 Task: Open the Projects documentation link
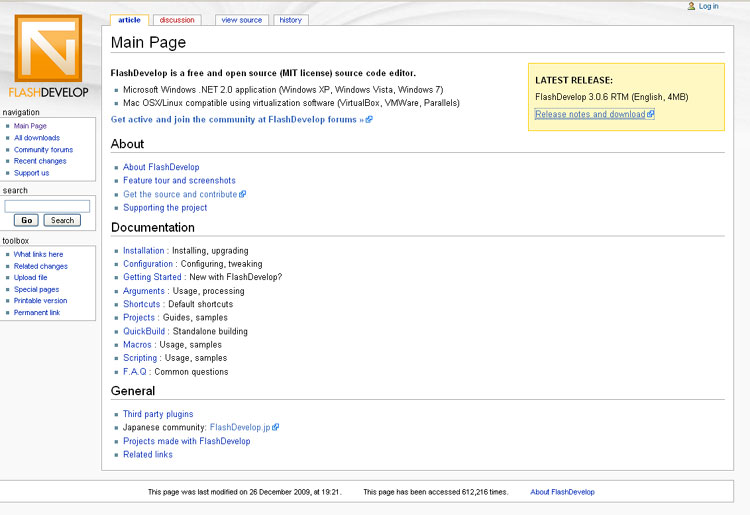[x=139, y=318]
